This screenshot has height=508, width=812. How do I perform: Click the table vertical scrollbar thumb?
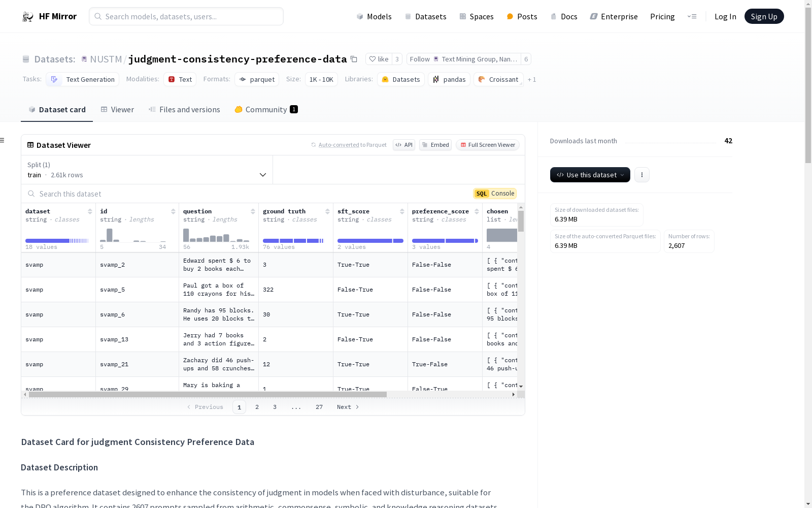[521, 221]
